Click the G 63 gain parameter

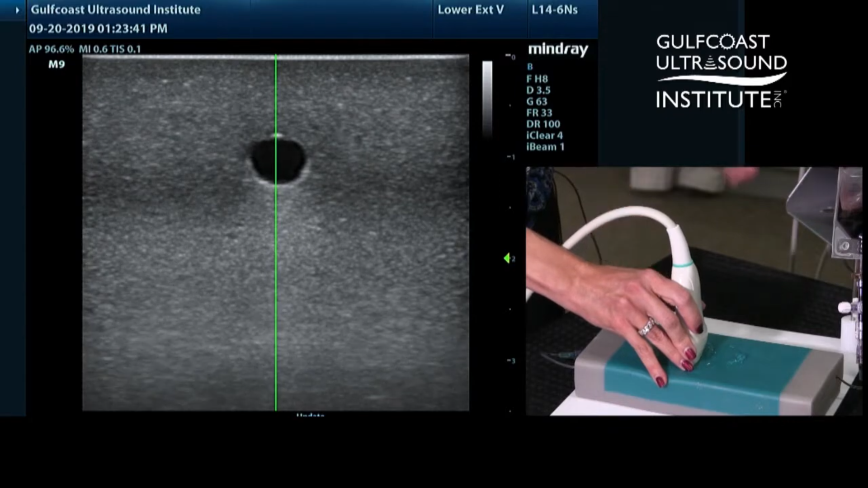click(537, 102)
